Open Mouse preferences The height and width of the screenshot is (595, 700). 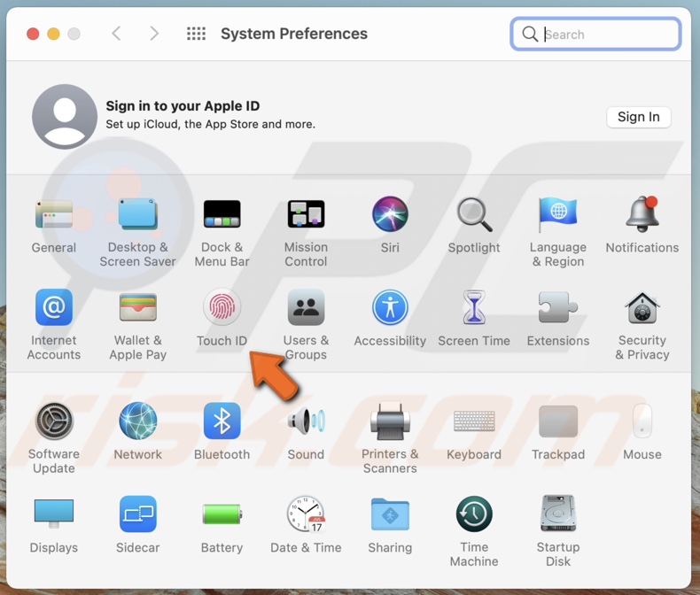pyautogui.click(x=642, y=421)
